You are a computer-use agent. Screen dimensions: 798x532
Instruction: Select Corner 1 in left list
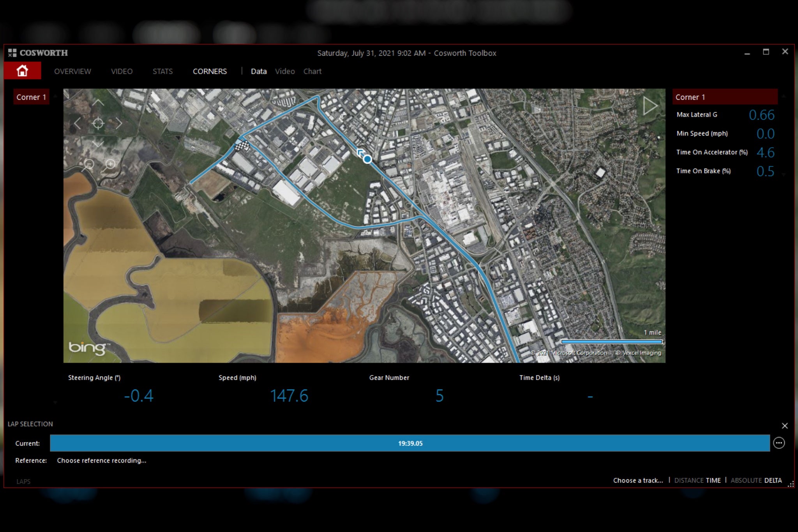tap(31, 97)
